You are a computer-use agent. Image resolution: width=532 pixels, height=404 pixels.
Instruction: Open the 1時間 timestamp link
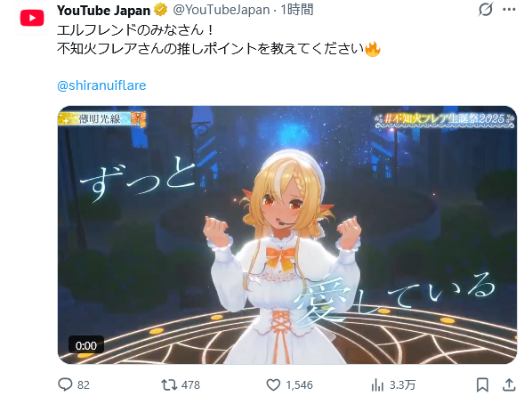tap(297, 10)
